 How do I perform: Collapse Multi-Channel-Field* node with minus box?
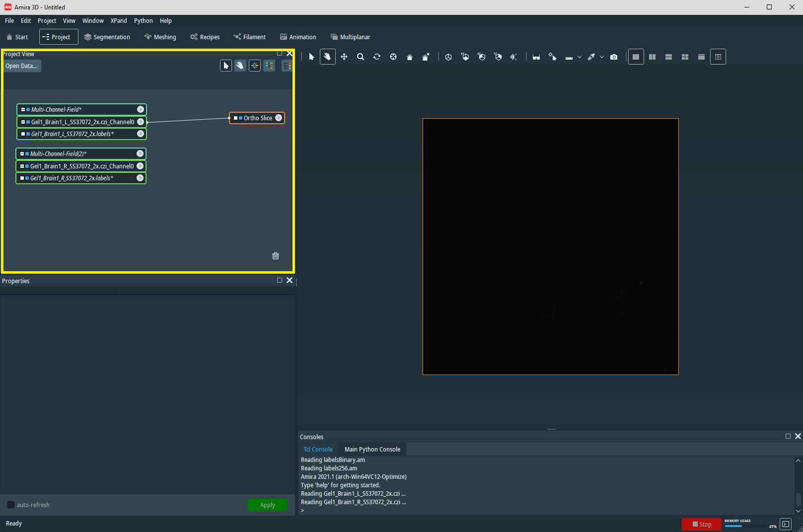23,109
